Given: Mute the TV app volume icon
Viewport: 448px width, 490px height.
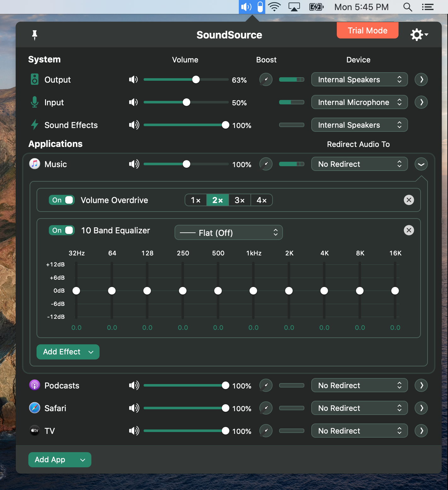Looking at the screenshot, I should 134,431.
